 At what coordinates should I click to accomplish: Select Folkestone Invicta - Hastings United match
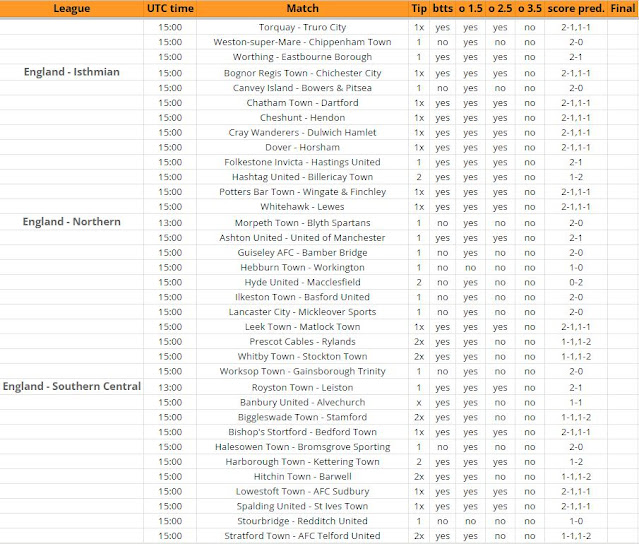(x=302, y=162)
